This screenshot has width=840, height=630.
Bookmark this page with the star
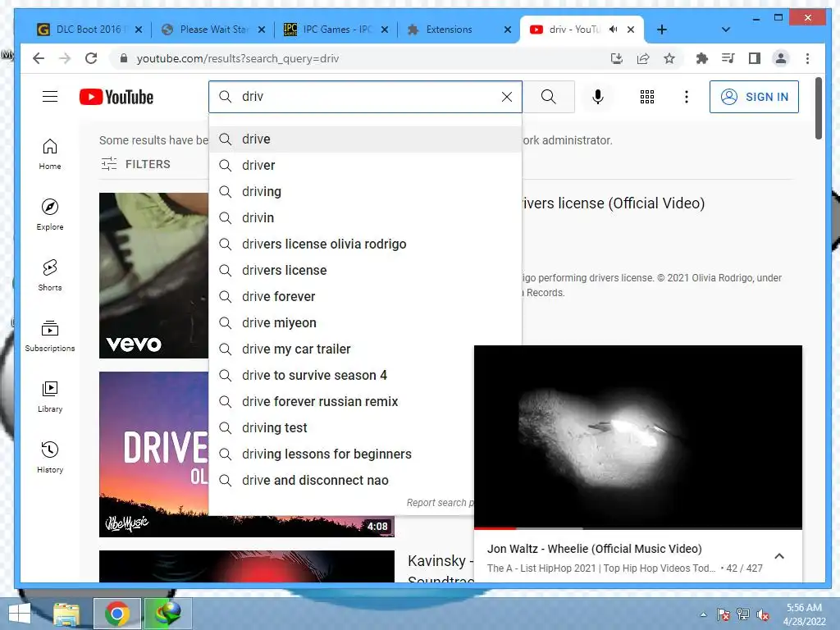669,58
